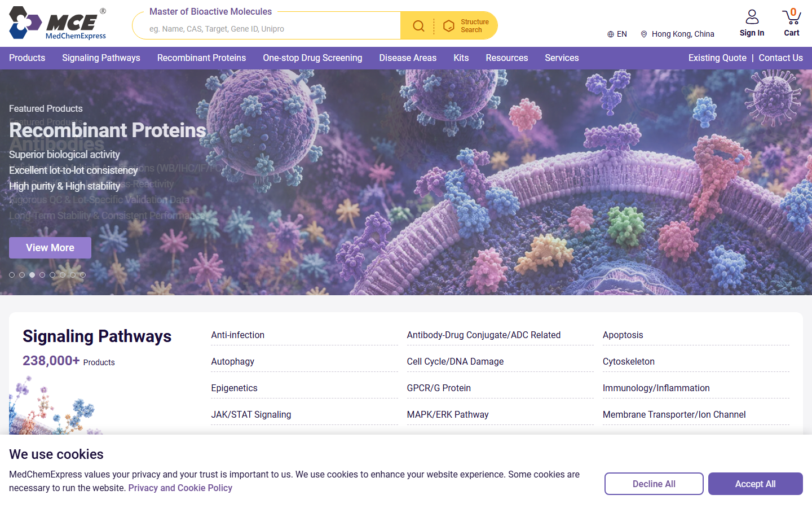Screen dimensions: 812x508
Task: Click the location pin icon
Action: click(x=644, y=34)
